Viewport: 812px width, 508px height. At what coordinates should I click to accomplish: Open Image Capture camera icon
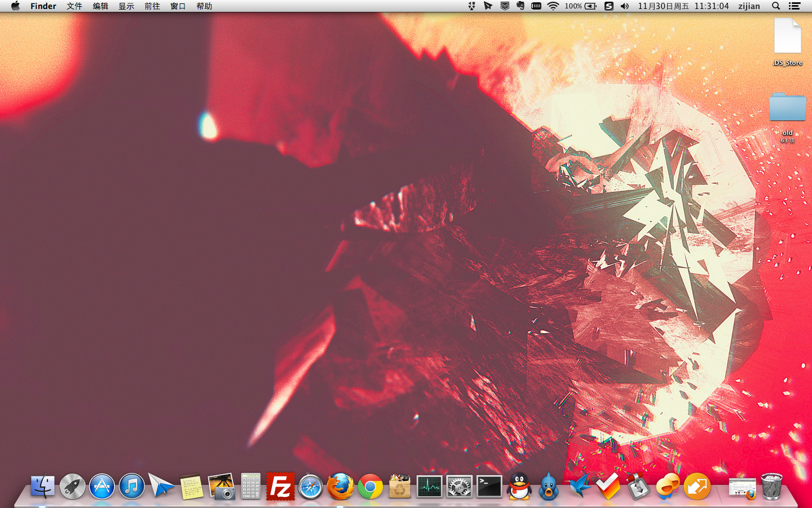click(221, 486)
